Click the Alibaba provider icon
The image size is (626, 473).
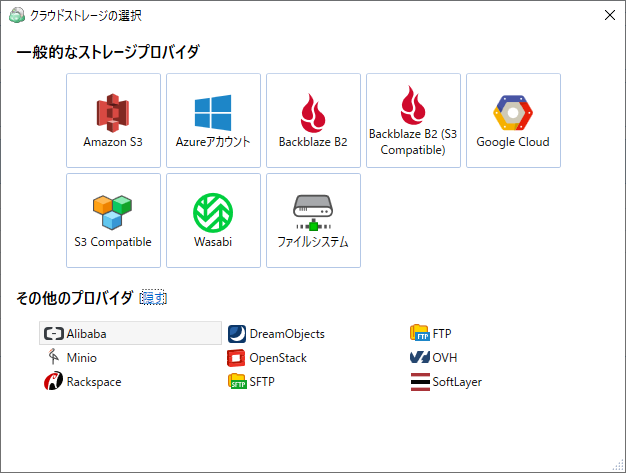pyautogui.click(x=53, y=333)
